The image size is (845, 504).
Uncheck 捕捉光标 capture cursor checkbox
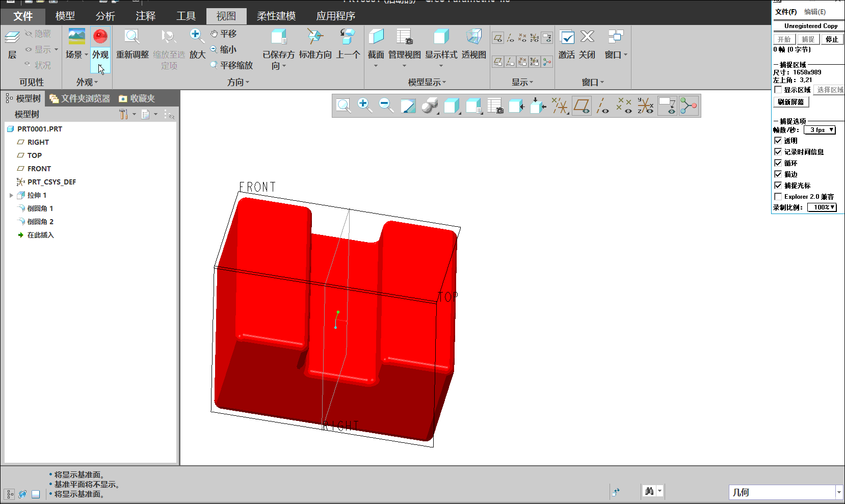[x=778, y=185]
